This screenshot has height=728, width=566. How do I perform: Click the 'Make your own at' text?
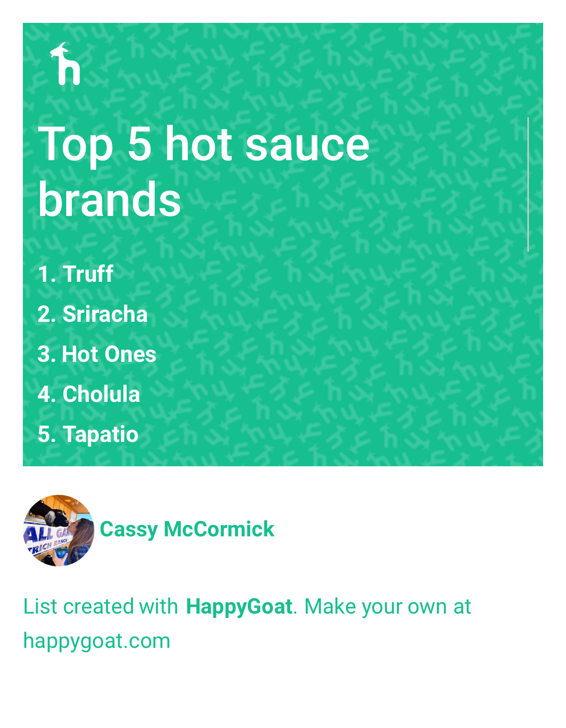(387, 606)
